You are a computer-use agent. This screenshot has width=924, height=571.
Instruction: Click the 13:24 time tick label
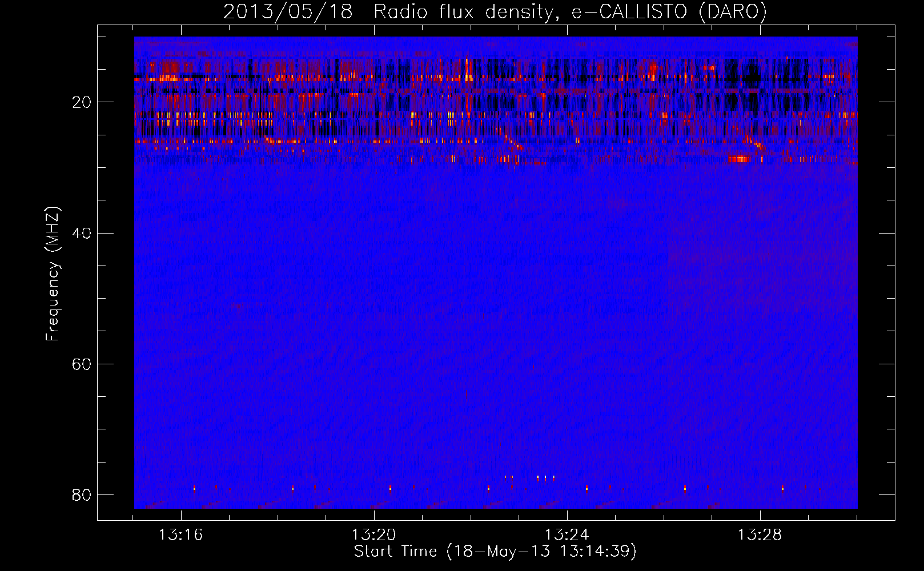click(567, 535)
